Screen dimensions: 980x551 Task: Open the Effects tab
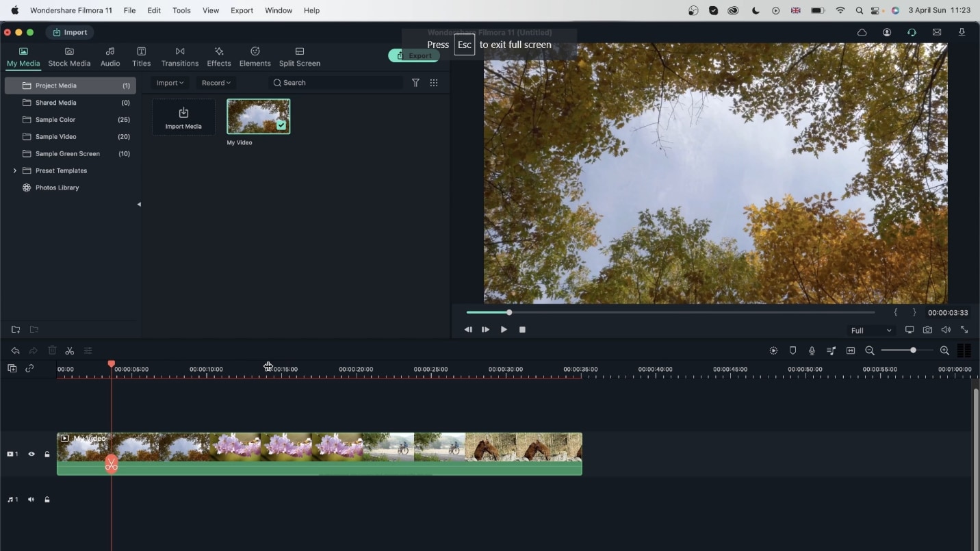219,57
